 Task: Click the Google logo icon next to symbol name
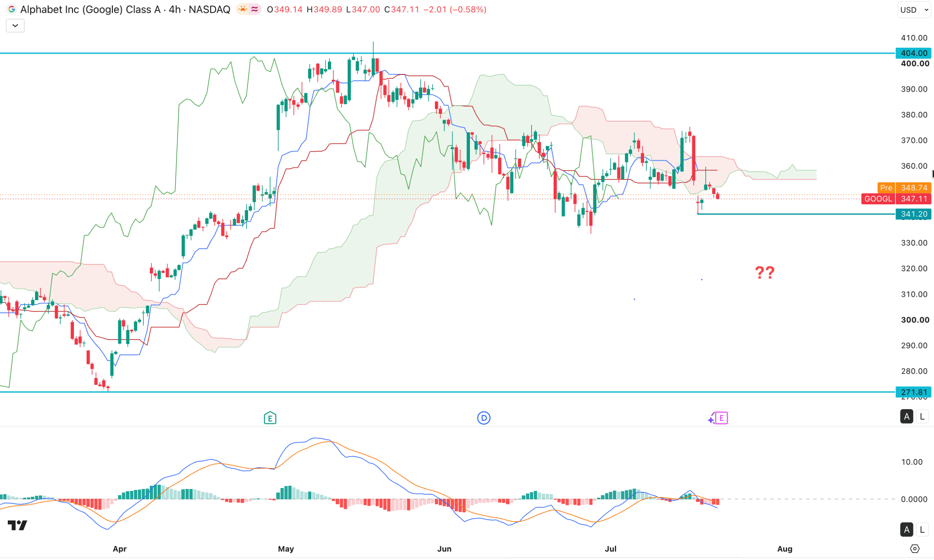coord(12,9)
